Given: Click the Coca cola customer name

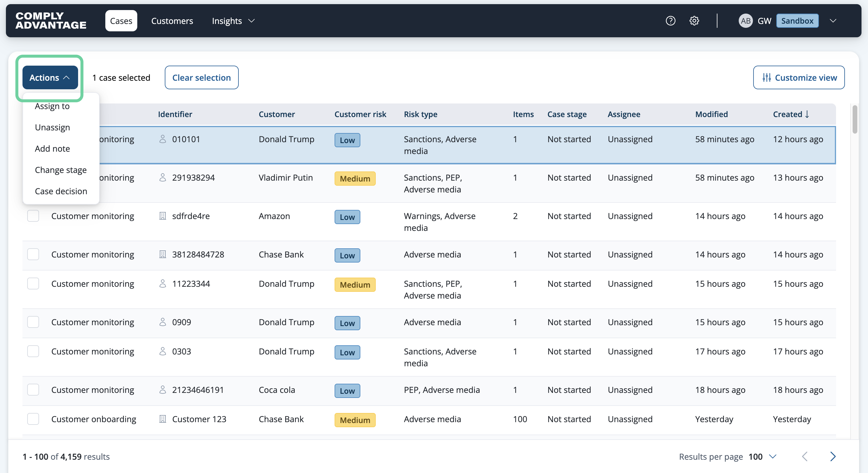Looking at the screenshot, I should (x=277, y=390).
